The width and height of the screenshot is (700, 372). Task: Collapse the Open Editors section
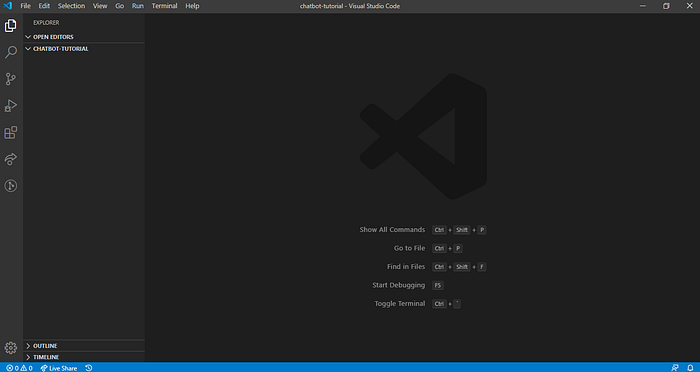(84, 37)
